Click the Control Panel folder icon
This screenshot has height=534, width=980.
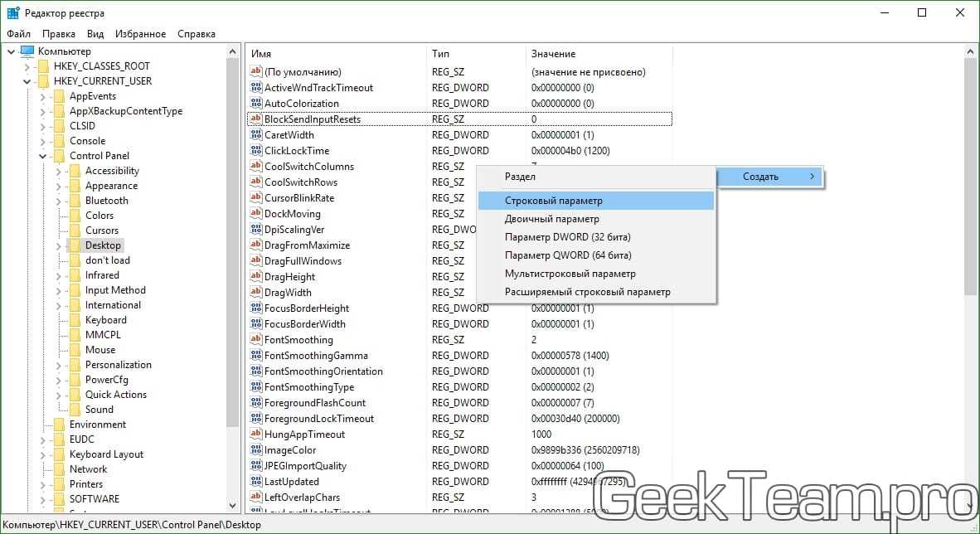[x=59, y=156]
